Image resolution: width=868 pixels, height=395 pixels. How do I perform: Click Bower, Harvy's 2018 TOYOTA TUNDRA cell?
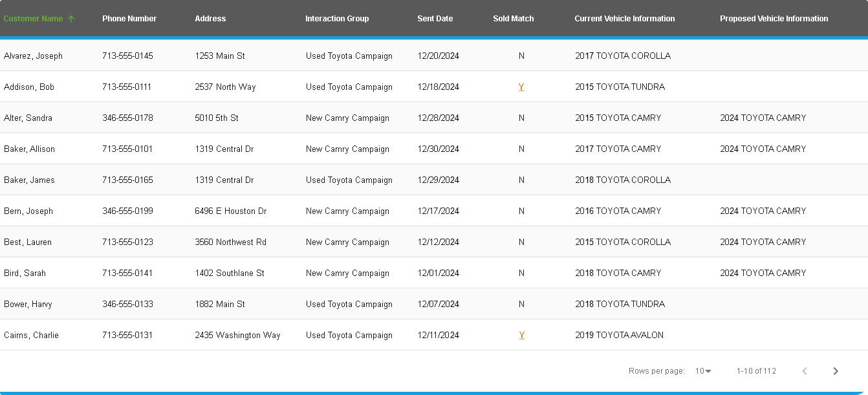[620, 304]
